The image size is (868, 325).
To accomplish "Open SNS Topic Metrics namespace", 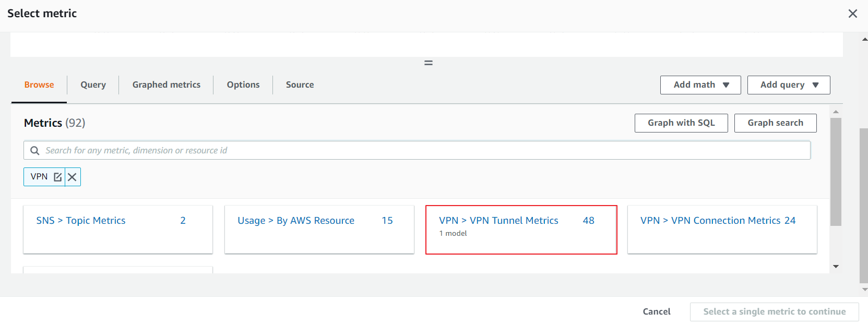I will (81, 221).
